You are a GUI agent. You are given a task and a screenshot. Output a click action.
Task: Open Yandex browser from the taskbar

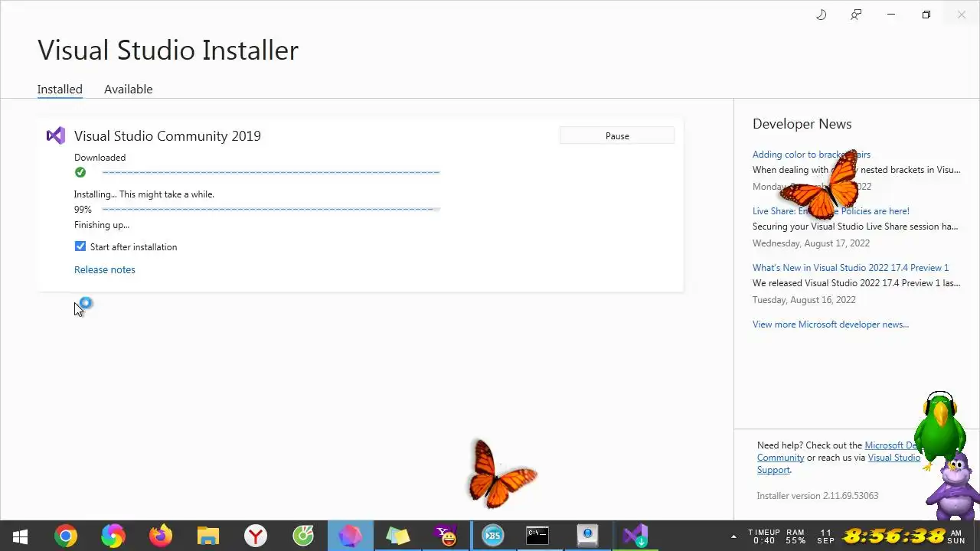click(256, 536)
